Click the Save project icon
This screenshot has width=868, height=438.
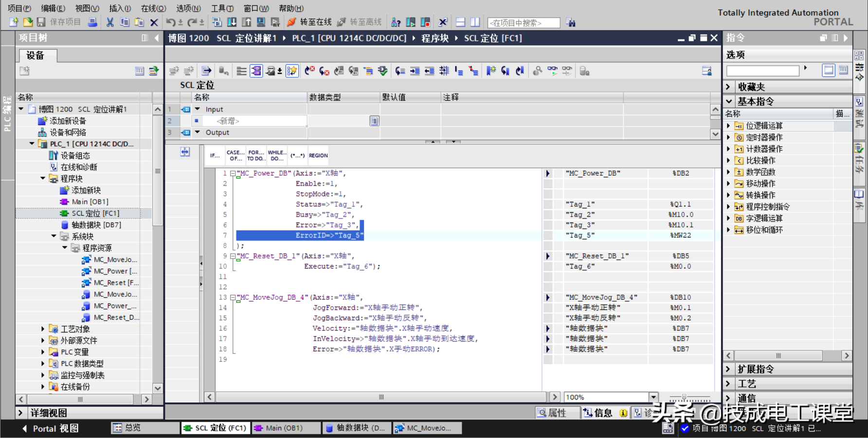(x=41, y=22)
